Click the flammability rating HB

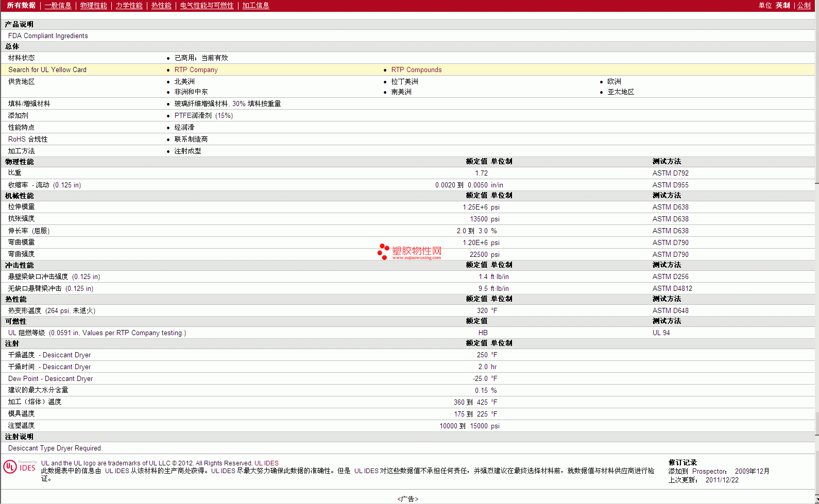click(x=483, y=333)
